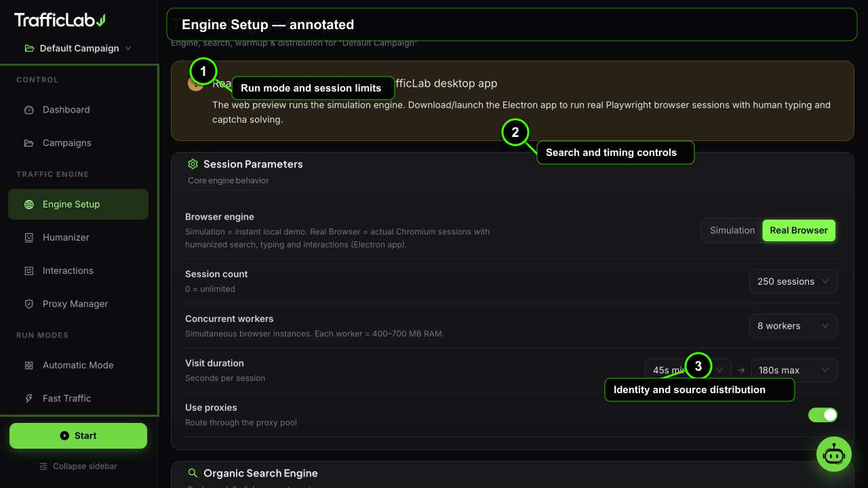The image size is (868, 488).
Task: Expand the Default Campaign selector
Action: [x=78, y=48]
